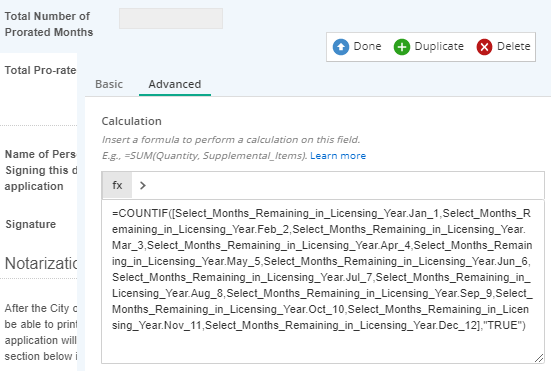Image resolution: width=551 pixels, height=371 pixels.
Task: Expand the chevron next to fx
Action: pos(143,185)
